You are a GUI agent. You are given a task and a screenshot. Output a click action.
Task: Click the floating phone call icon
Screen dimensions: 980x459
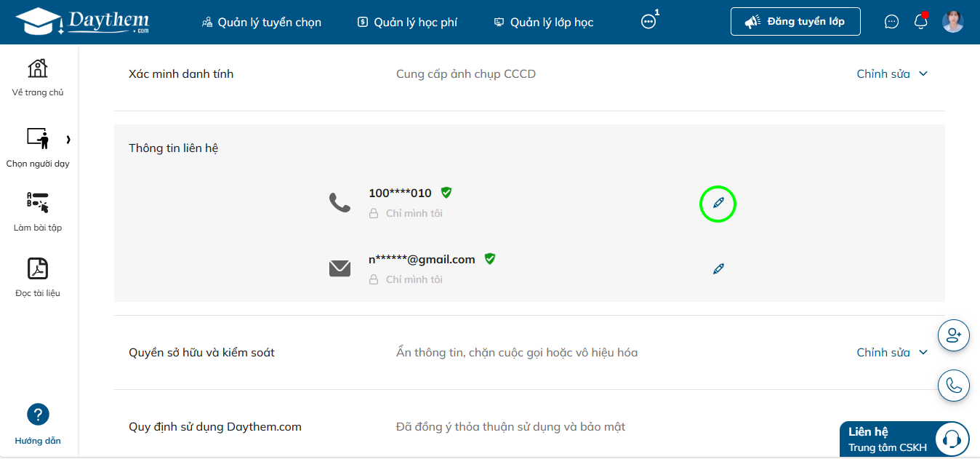954,385
